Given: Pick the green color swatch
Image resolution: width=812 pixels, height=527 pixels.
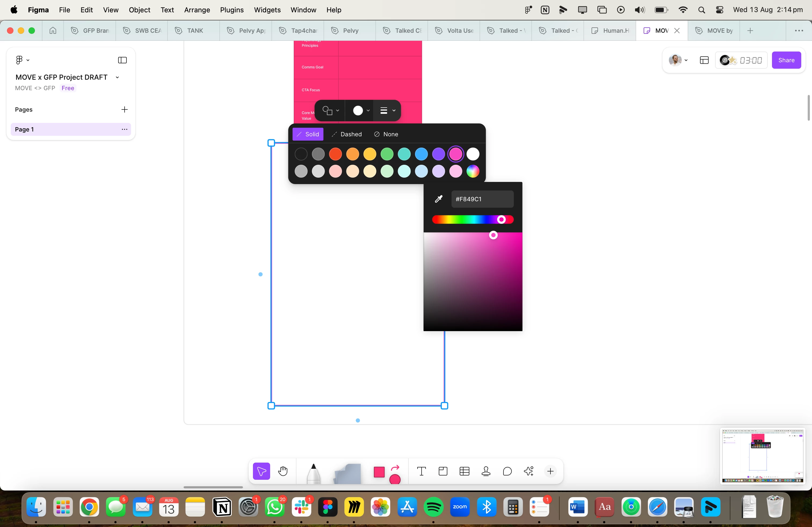Looking at the screenshot, I should coord(387,154).
